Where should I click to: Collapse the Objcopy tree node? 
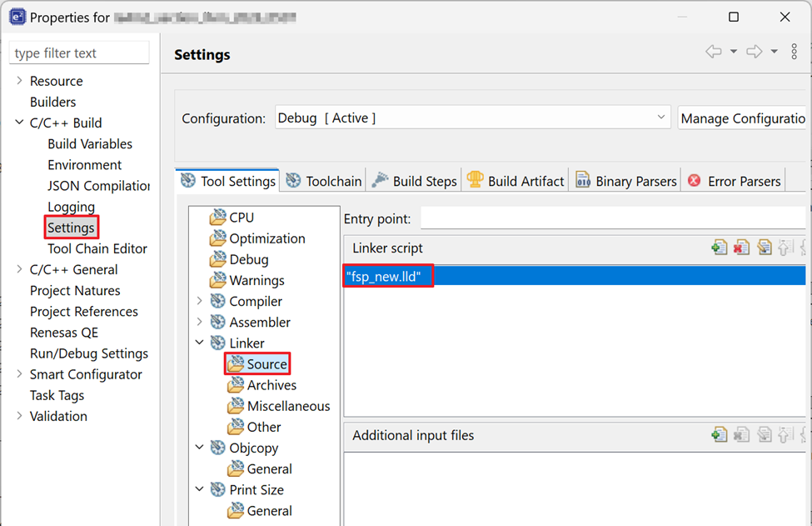click(199, 448)
